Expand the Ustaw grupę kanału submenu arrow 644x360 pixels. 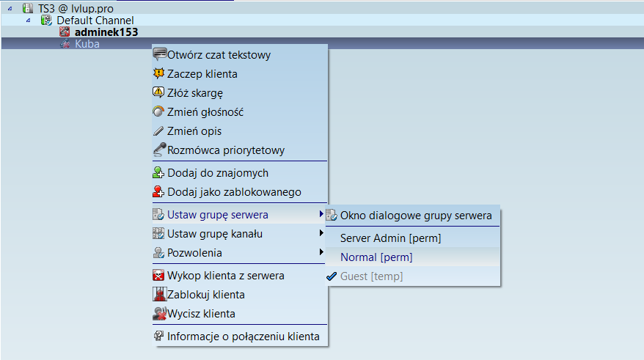(321, 234)
